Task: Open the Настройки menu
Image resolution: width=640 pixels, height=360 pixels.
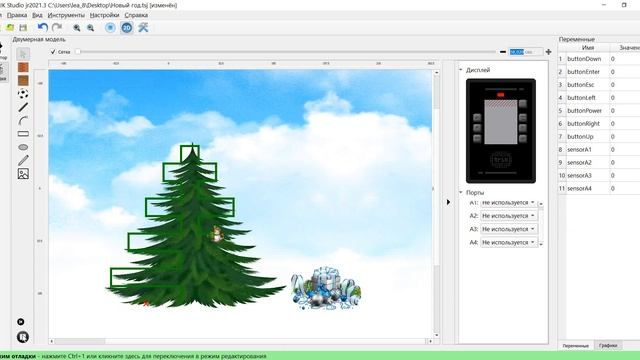Action: coord(104,15)
